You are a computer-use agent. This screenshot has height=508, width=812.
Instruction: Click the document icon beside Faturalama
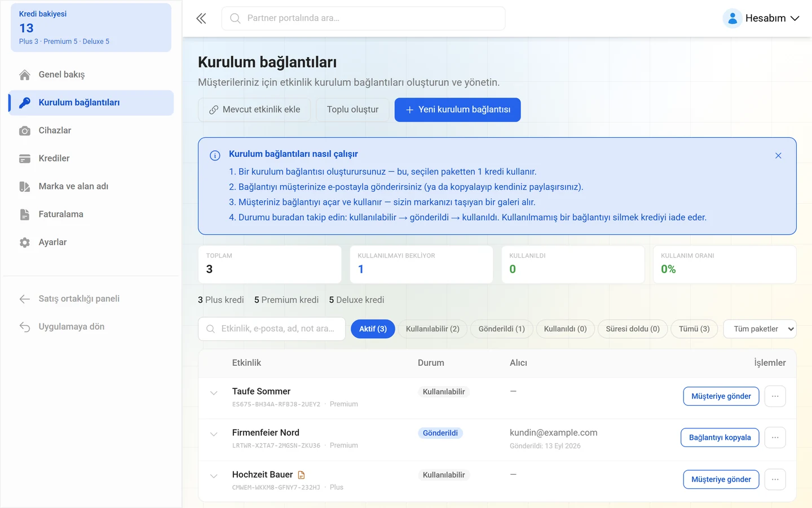[25, 214]
